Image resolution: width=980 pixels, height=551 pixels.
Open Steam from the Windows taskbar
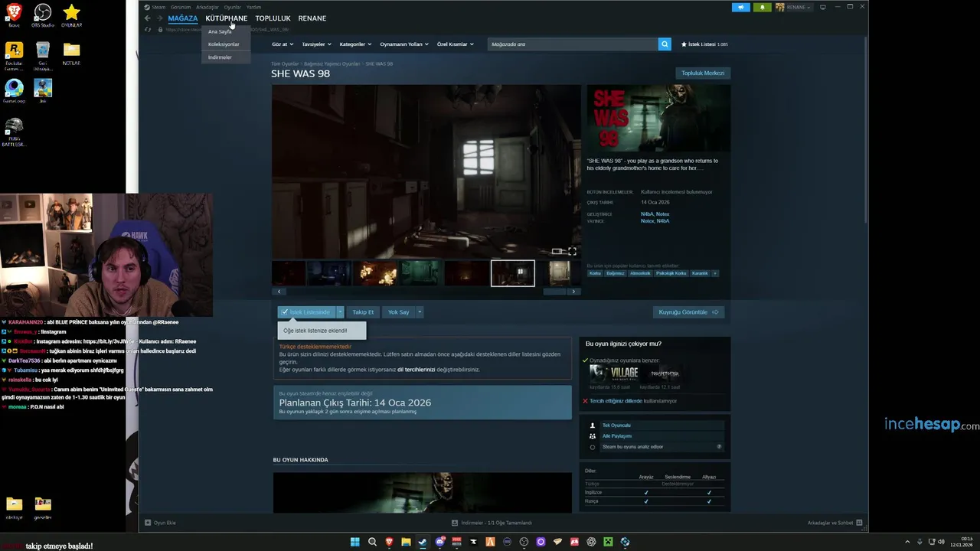[423, 542]
